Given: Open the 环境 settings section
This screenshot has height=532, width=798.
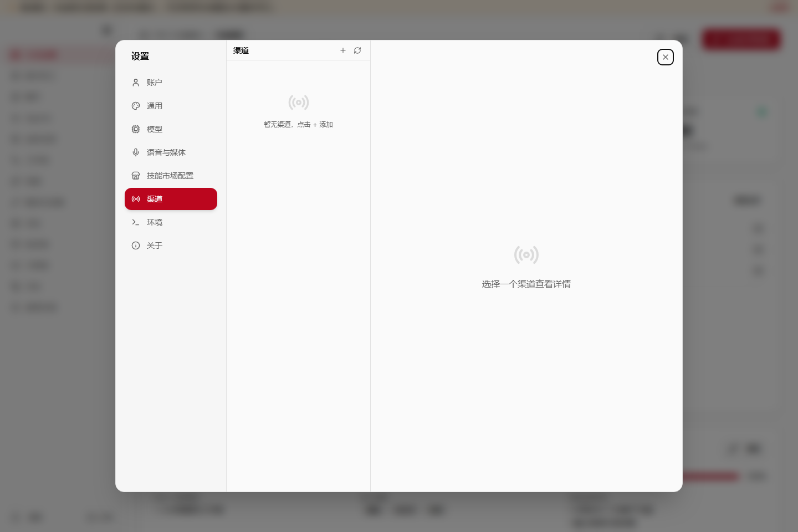Looking at the screenshot, I should [x=171, y=222].
